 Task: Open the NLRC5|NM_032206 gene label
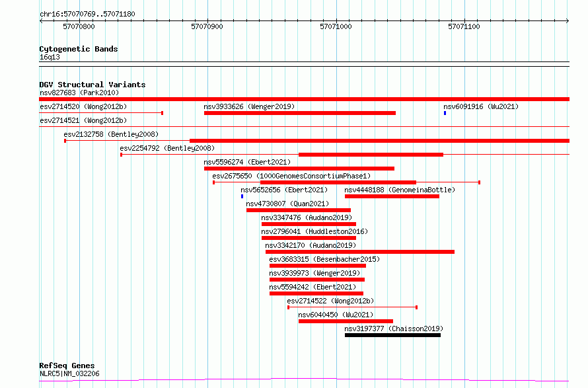tap(69, 373)
